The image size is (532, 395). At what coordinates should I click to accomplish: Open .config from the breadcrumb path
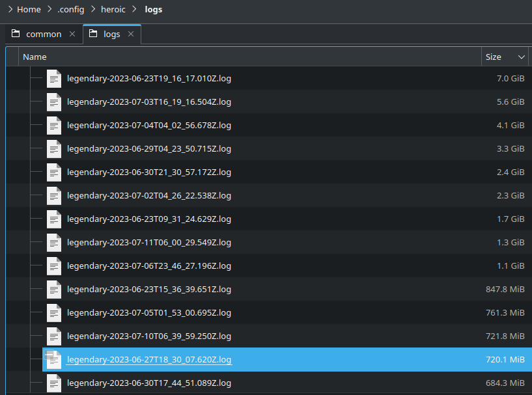coord(70,9)
